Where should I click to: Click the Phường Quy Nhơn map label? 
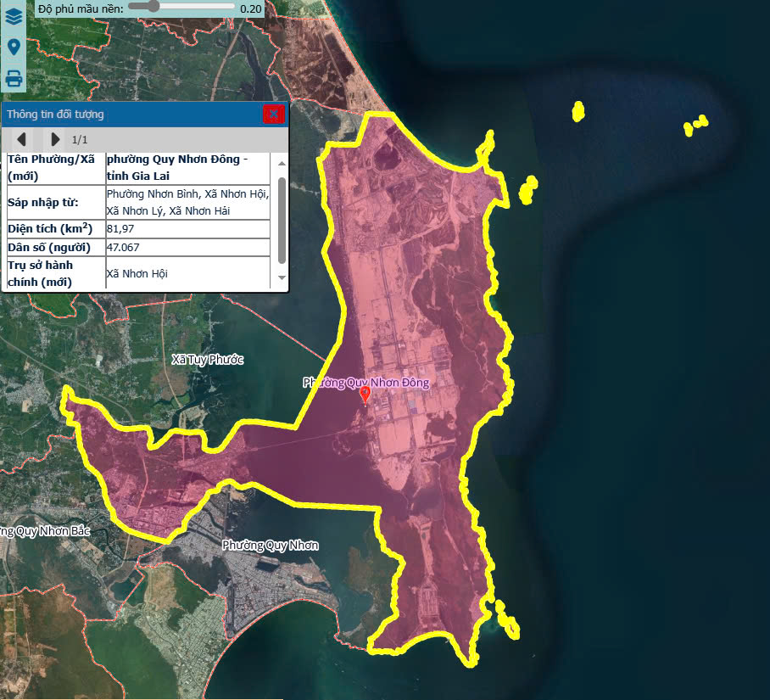[270, 545]
